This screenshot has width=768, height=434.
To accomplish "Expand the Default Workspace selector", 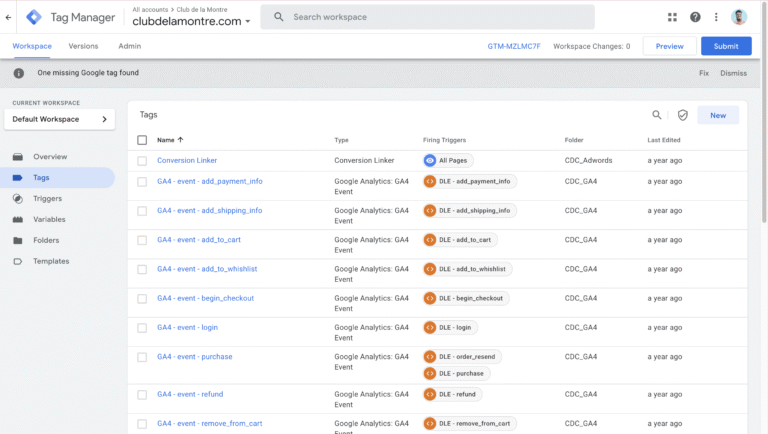I will point(59,119).
